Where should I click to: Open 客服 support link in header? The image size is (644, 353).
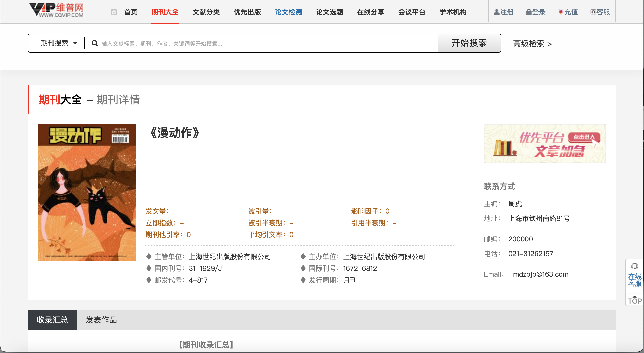click(600, 12)
